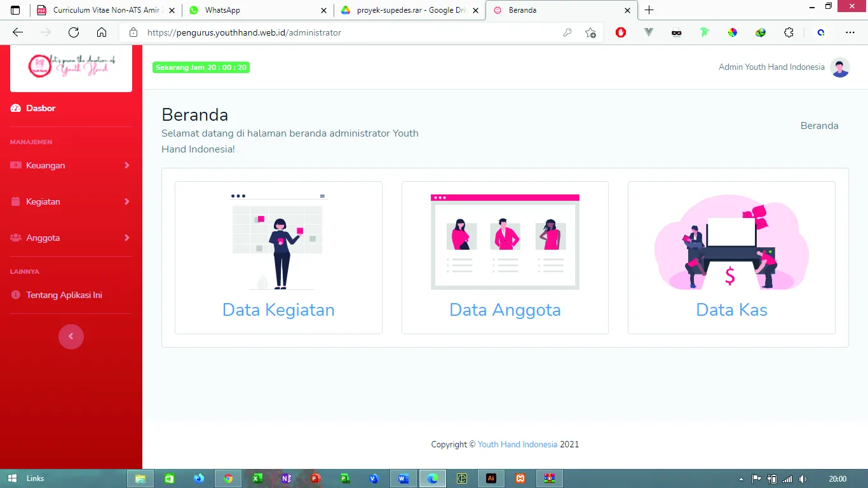Switch to the proyek-supedes.rar Google Drive tab
This screenshot has width=868, height=488.
coord(409,10)
